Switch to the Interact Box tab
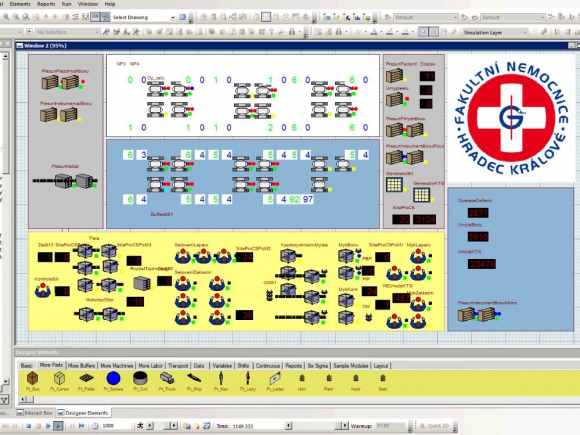The width and height of the screenshot is (580, 435). click(x=35, y=412)
